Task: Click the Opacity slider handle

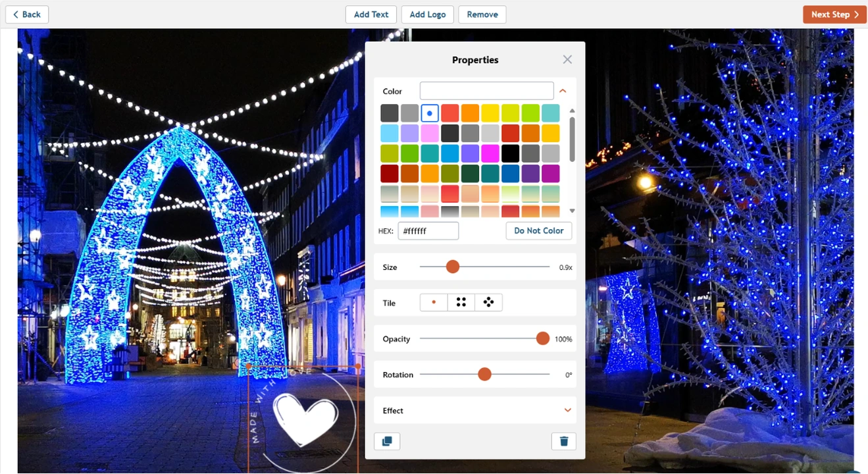Action: pyautogui.click(x=542, y=338)
